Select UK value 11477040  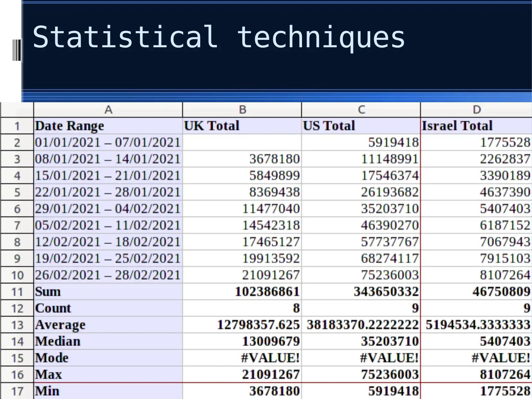click(x=242, y=209)
